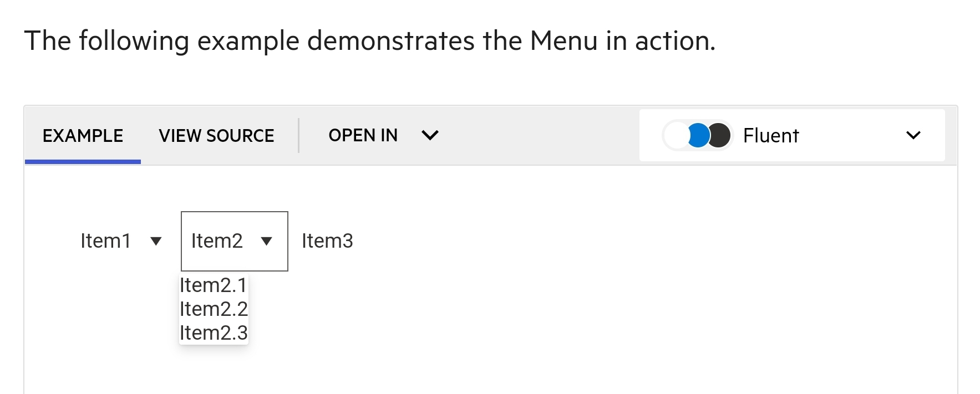980x394 pixels.
Task: Click the Item2 dropdown triangle
Action: tap(267, 241)
